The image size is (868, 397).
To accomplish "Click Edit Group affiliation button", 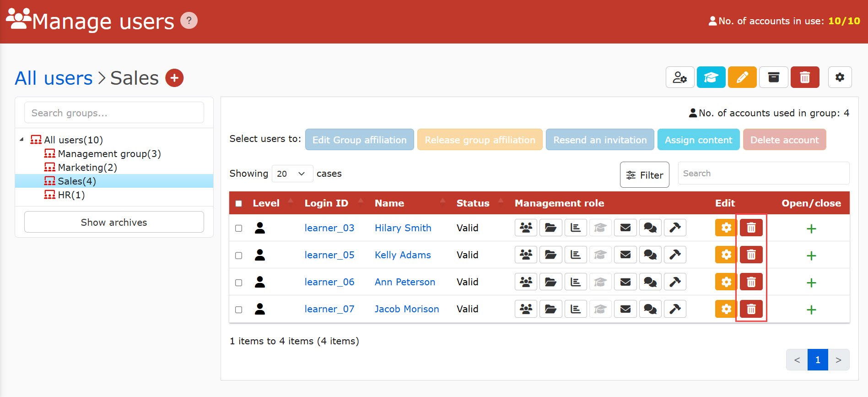I will (x=360, y=140).
